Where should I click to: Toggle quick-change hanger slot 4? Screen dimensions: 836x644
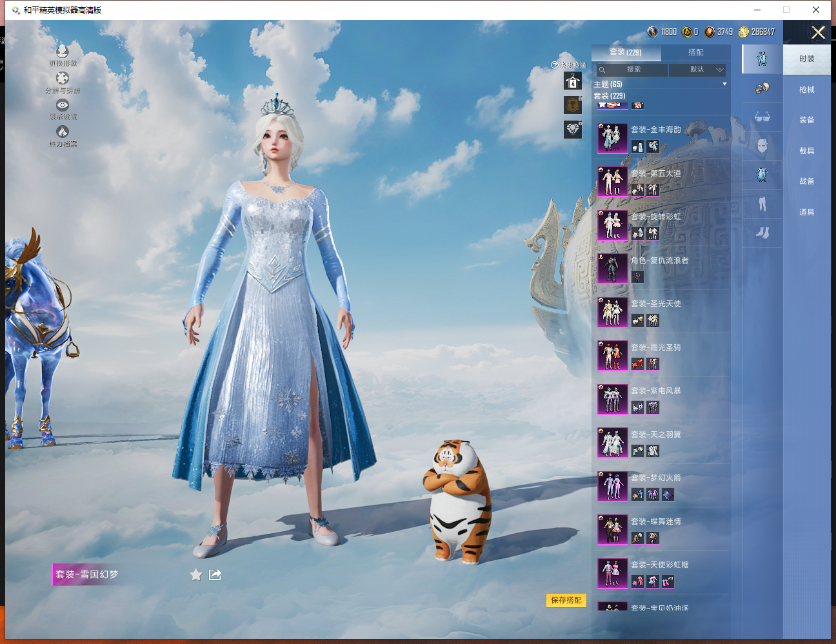coord(573,81)
